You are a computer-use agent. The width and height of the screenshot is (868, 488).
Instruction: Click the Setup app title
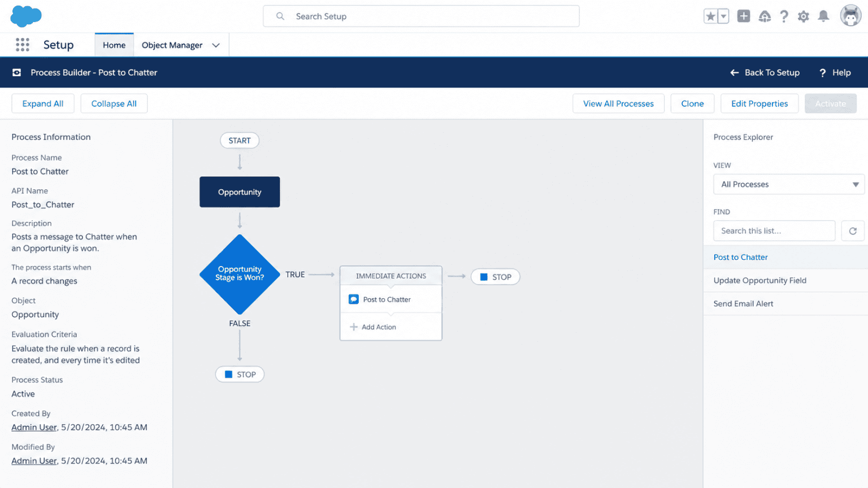(59, 45)
